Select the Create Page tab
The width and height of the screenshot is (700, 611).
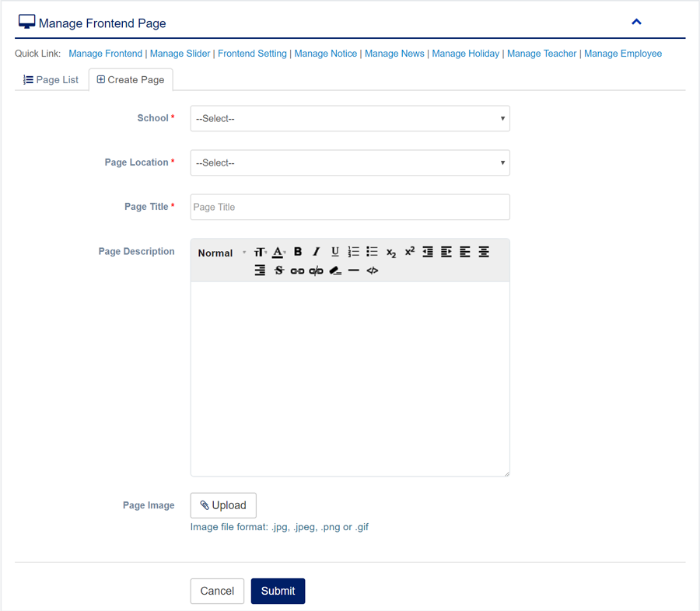(131, 79)
